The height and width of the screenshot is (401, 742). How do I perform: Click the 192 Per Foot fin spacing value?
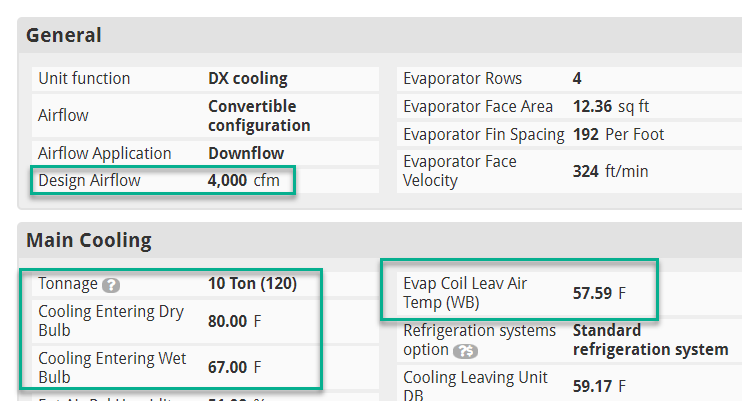(x=618, y=134)
